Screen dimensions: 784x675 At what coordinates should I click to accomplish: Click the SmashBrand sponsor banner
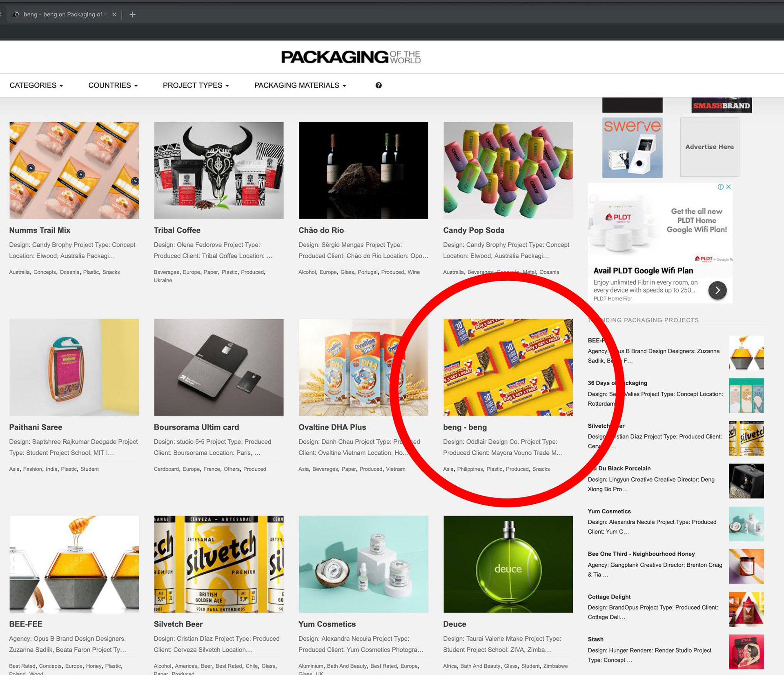tap(722, 105)
